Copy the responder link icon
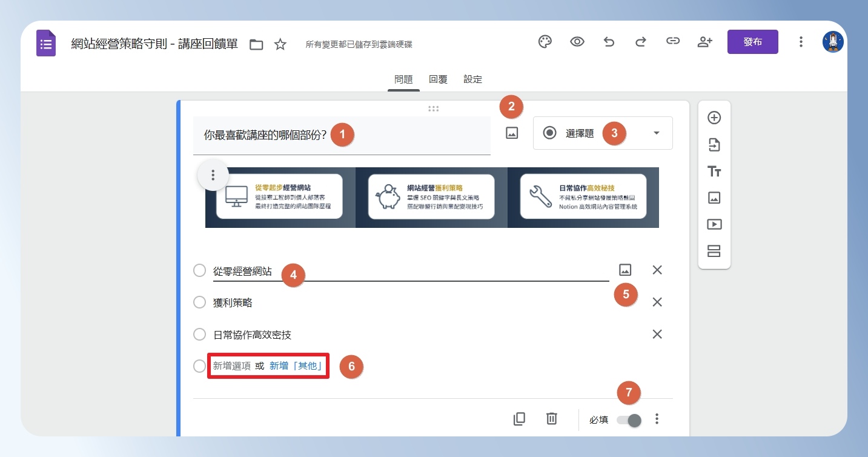This screenshot has width=868, height=457. (x=672, y=42)
